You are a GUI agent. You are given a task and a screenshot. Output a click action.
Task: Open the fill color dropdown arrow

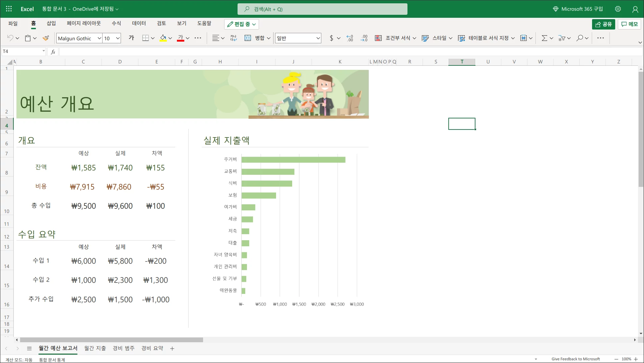pyautogui.click(x=170, y=38)
